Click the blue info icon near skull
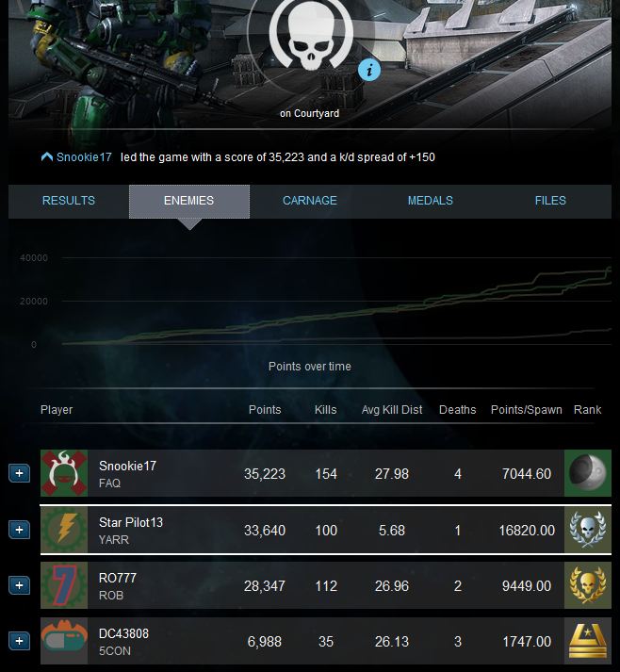Screen dimensions: 620x672 click(x=369, y=70)
